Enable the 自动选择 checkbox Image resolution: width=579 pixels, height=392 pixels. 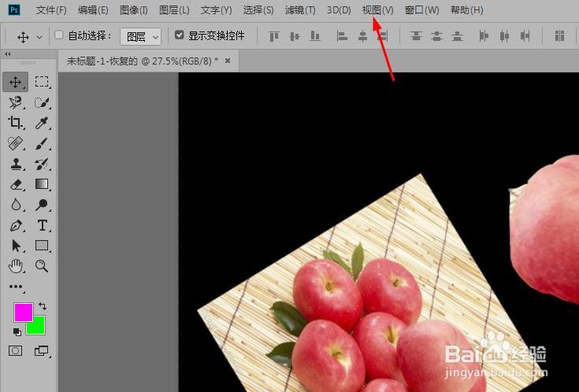(59, 35)
